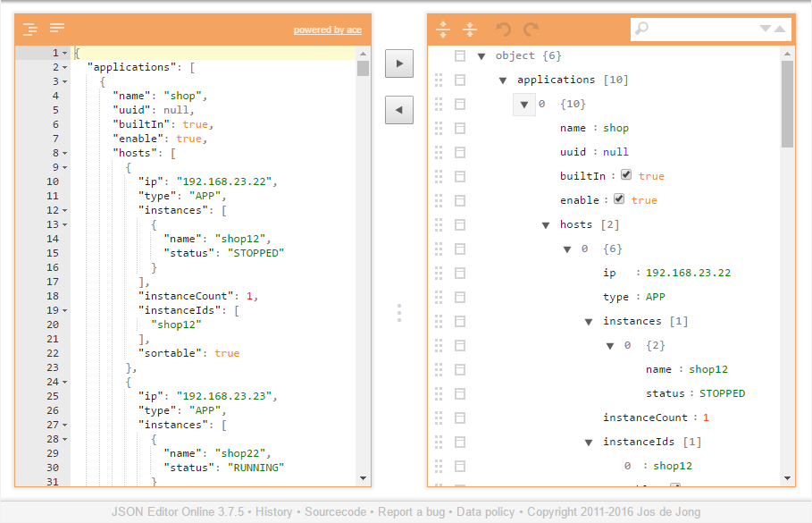Edit the uuid null value in tree
This screenshot has width=812, height=523.
615,152
